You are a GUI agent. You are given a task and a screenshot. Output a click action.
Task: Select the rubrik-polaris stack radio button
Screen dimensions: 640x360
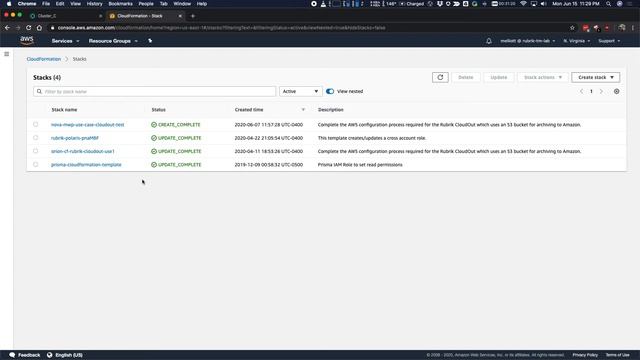[x=36, y=138]
